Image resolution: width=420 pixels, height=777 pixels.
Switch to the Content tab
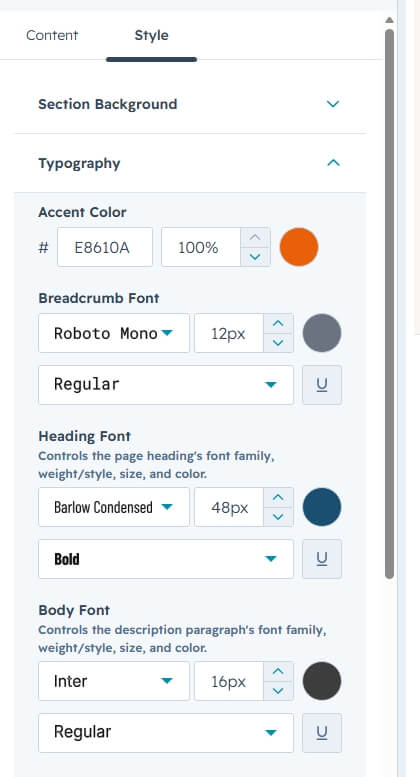52,35
